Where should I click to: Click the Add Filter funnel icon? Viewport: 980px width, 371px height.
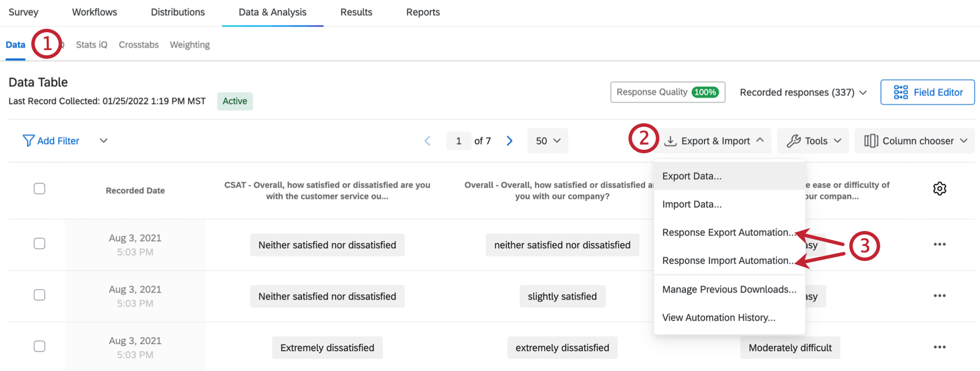28,141
